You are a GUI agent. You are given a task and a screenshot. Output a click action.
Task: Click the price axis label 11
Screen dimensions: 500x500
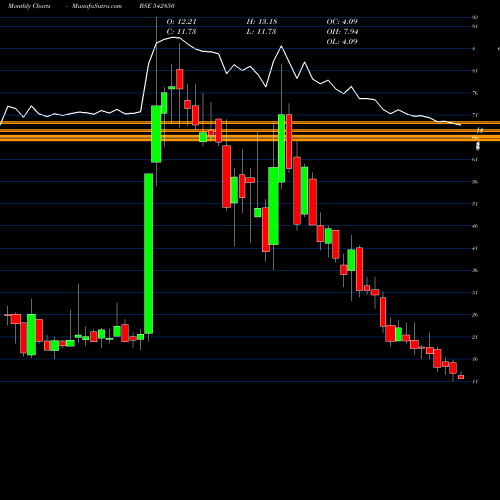[x=475, y=381]
